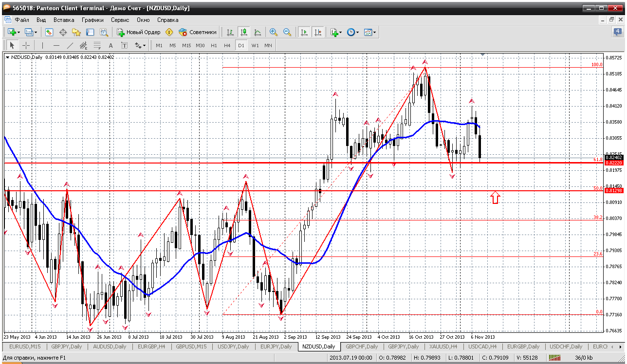
Task: Open the Вид menu
Action: pos(41,20)
